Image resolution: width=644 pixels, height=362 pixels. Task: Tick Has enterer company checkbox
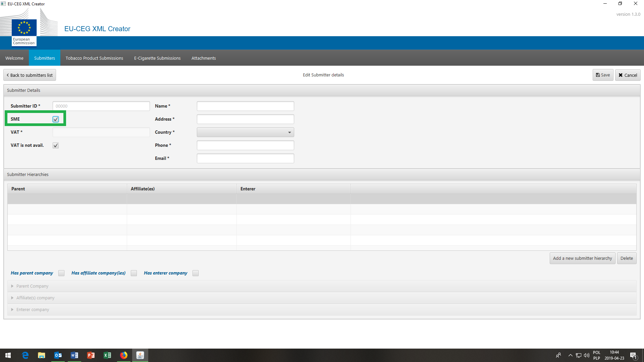tap(196, 273)
